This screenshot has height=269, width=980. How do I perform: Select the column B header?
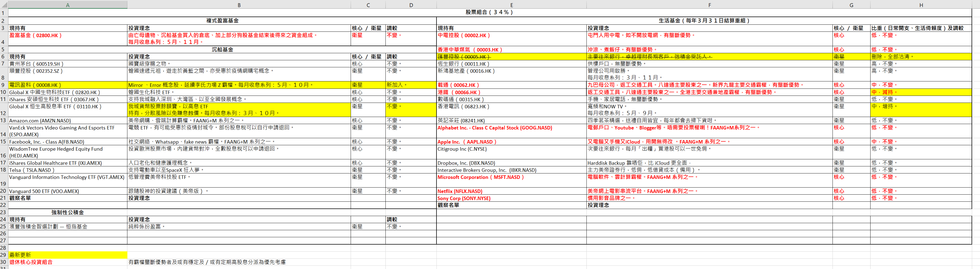tap(239, 5)
